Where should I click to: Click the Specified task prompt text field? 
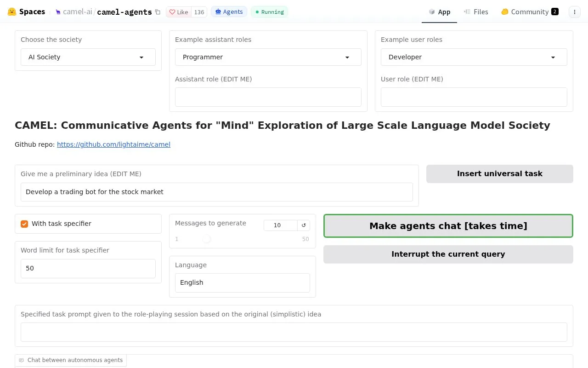click(294, 332)
